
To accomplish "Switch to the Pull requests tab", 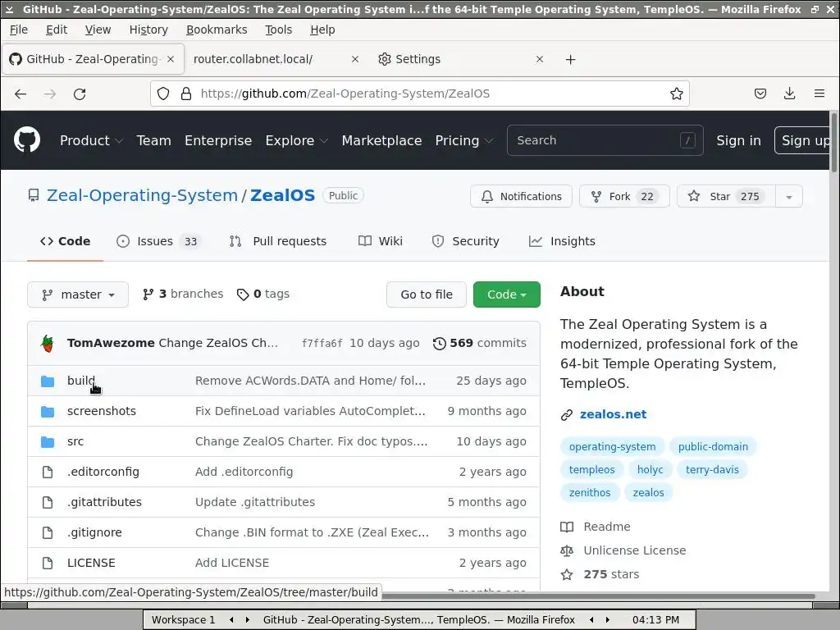I will [x=278, y=242].
